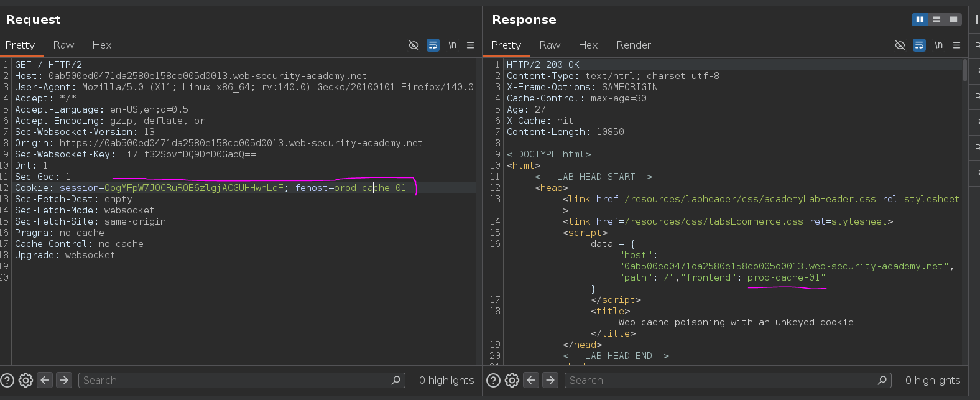Toggle newline display \n in Response panel
The width and height of the screenshot is (980, 400).
[x=938, y=45]
